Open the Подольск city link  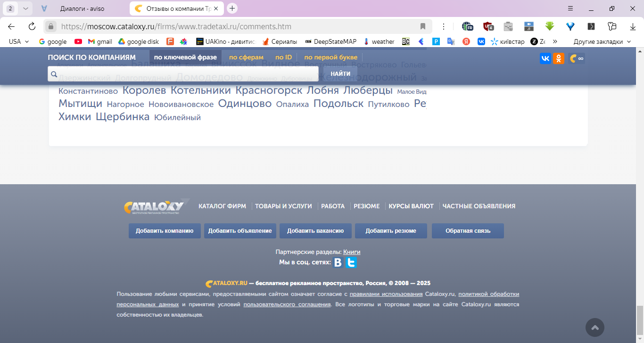click(339, 104)
